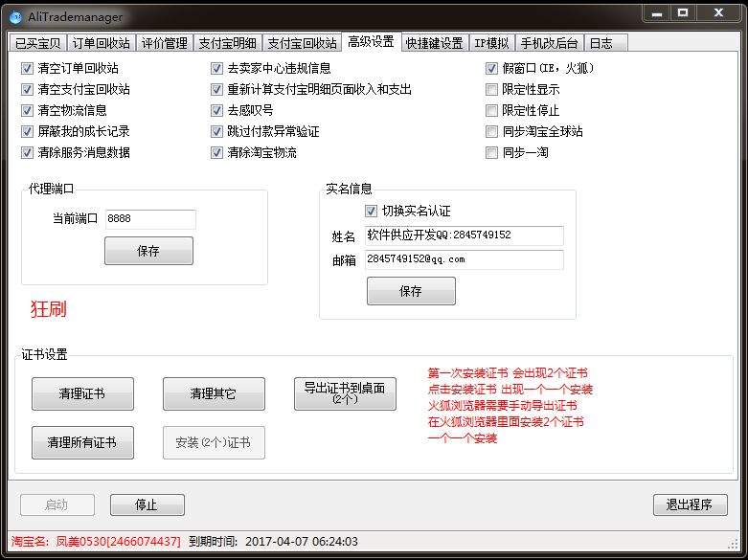The width and height of the screenshot is (748, 560).
Task: Click the 清理所有证书 button
Action: [x=82, y=442]
